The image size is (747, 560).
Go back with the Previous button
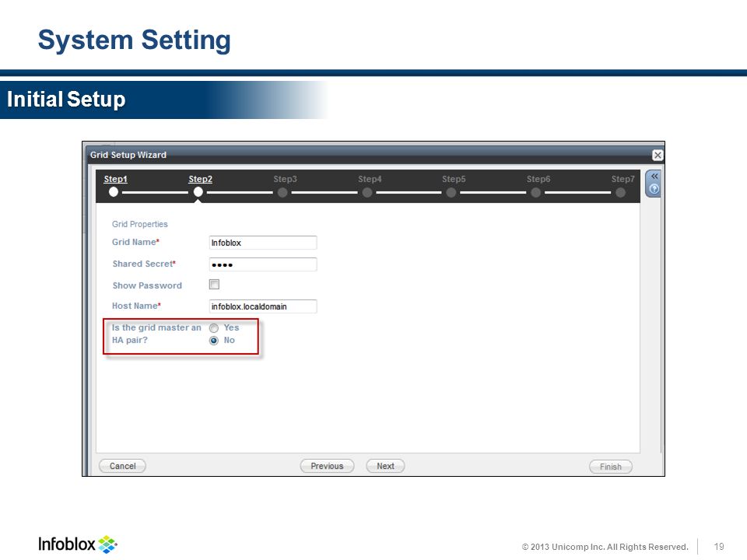(327, 466)
